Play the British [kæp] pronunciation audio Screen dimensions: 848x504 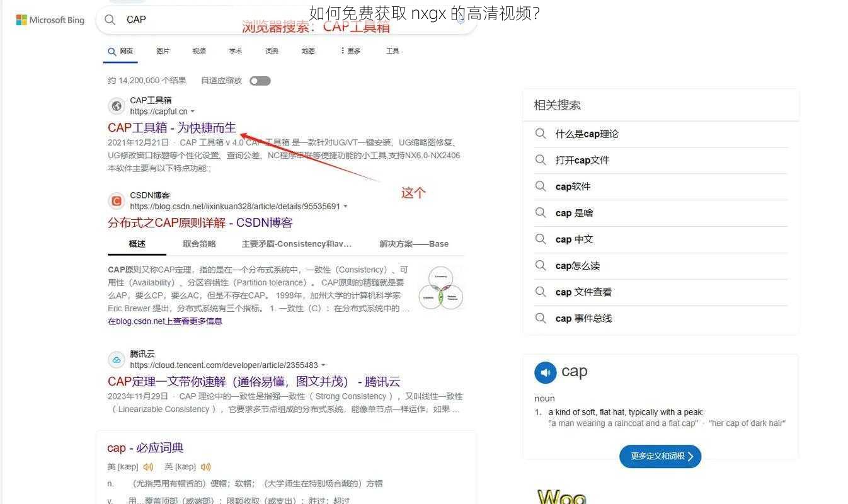[x=205, y=467]
